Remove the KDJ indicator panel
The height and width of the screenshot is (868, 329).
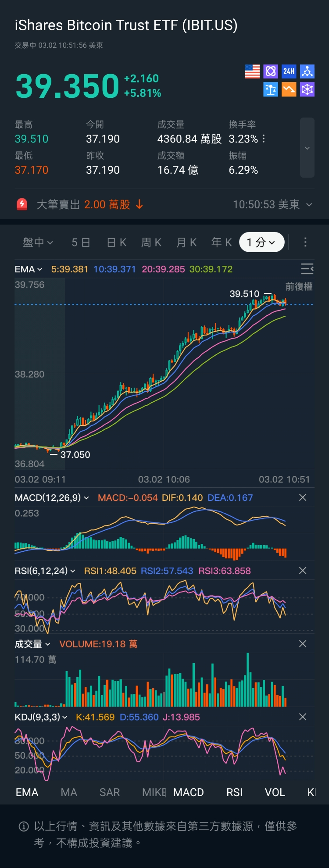pos(302,717)
